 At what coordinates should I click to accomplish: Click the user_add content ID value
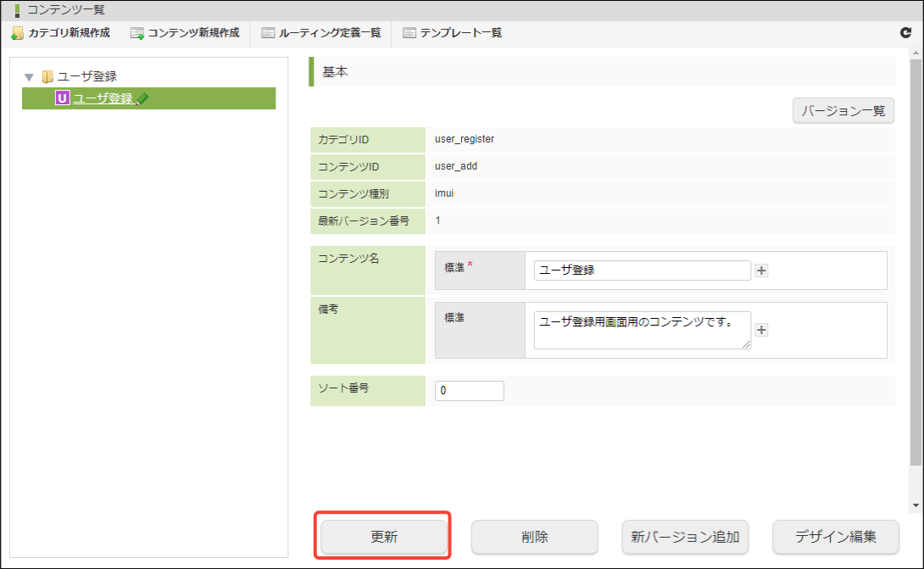coord(456,166)
